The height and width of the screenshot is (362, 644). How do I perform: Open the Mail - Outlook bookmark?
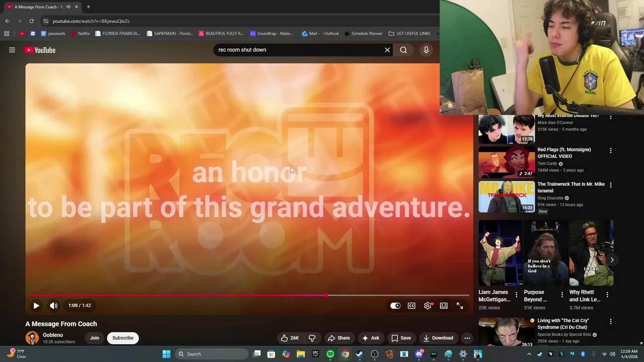click(320, 33)
